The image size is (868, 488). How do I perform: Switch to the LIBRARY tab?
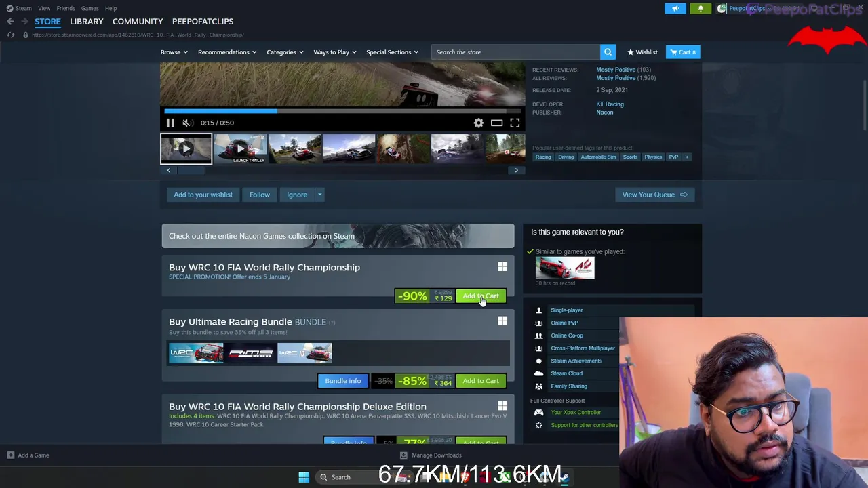pyautogui.click(x=87, y=22)
